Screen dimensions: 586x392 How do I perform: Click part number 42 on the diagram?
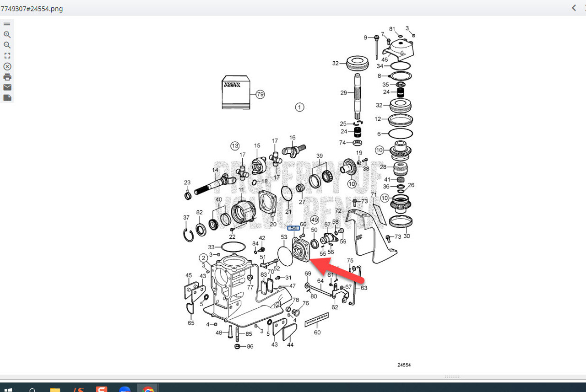[262, 238]
